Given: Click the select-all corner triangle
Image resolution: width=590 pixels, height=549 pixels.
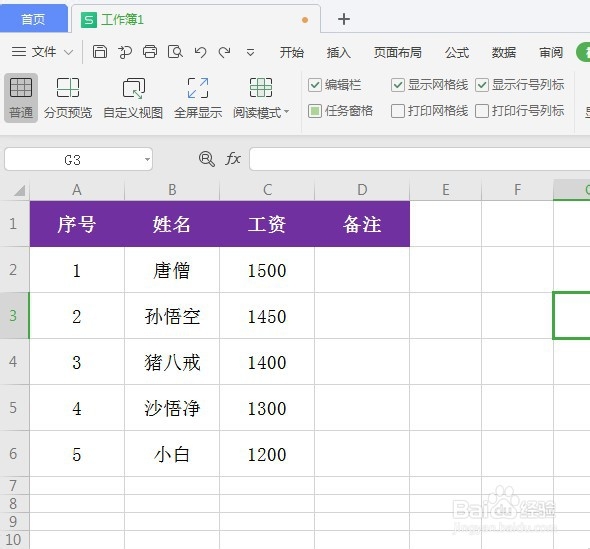Looking at the screenshot, I should 19,190.
